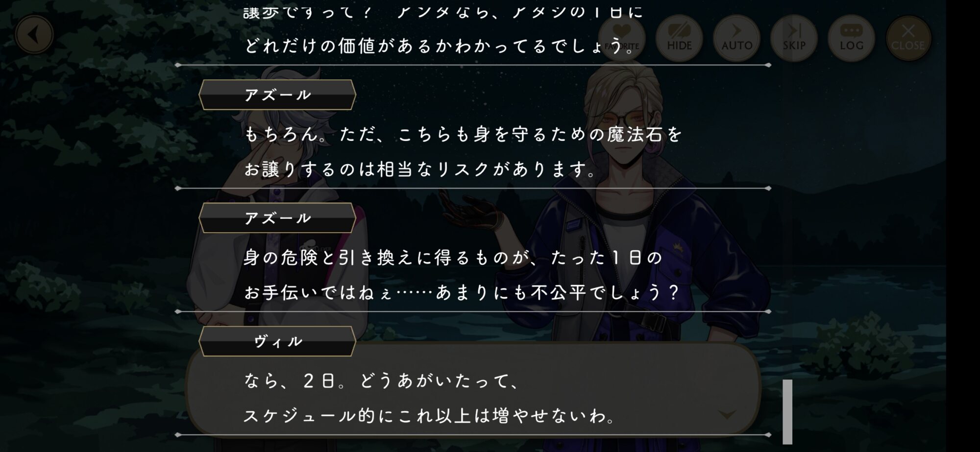This screenshot has height=452, width=980.
Task: Click the line 身の危険と引き換えに得るものが
Action: [453, 258]
